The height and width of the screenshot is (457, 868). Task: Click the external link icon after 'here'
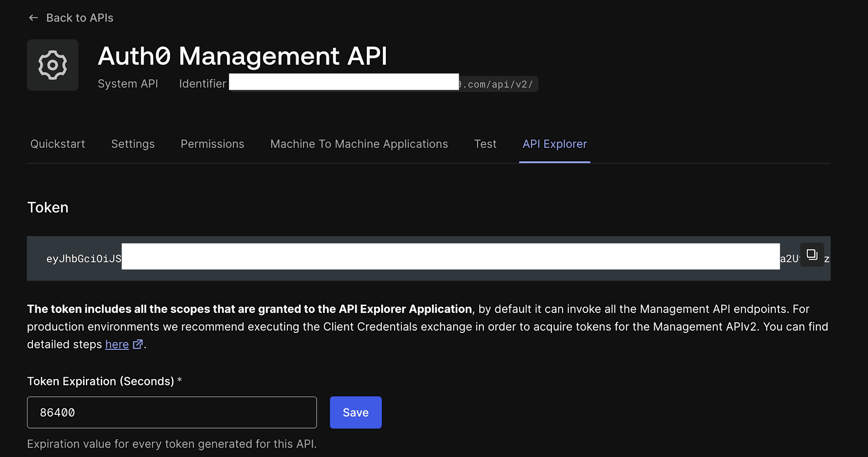click(138, 344)
